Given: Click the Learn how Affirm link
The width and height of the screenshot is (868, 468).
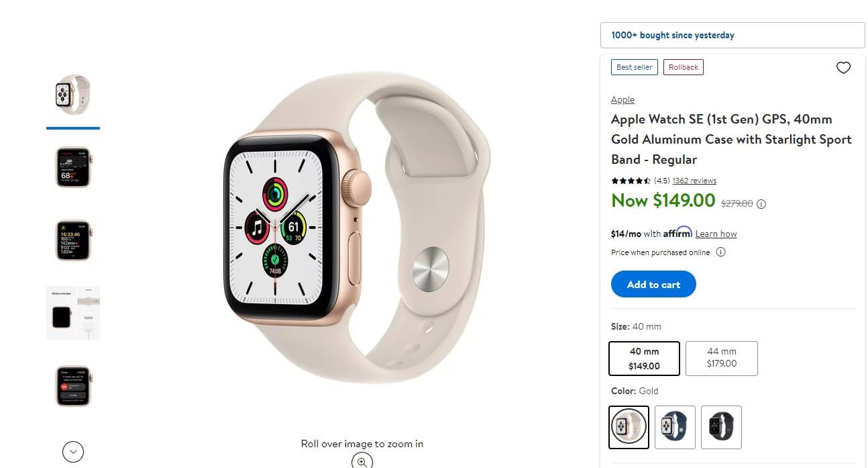Looking at the screenshot, I should click(716, 234).
